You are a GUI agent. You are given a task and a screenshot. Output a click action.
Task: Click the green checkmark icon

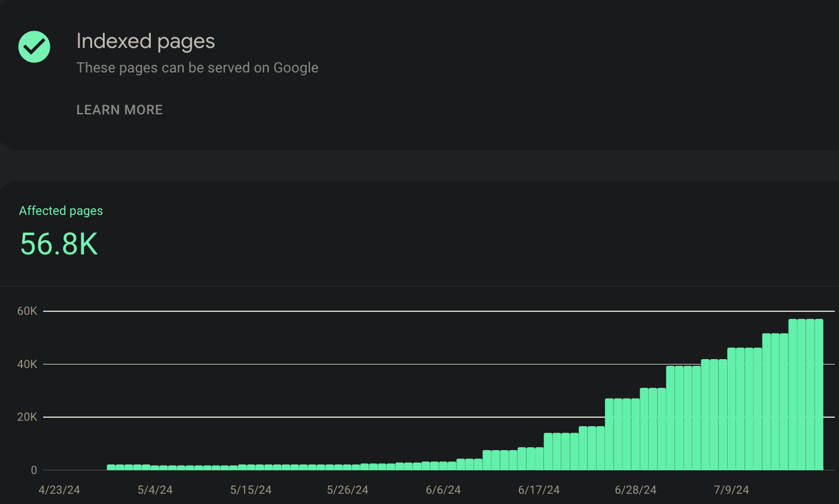pos(35,46)
